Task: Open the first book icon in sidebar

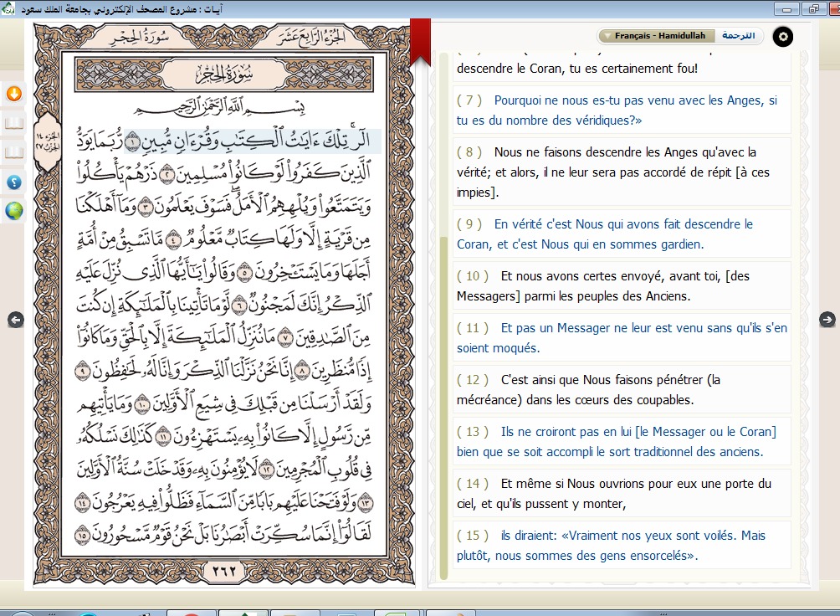Action: click(14, 125)
